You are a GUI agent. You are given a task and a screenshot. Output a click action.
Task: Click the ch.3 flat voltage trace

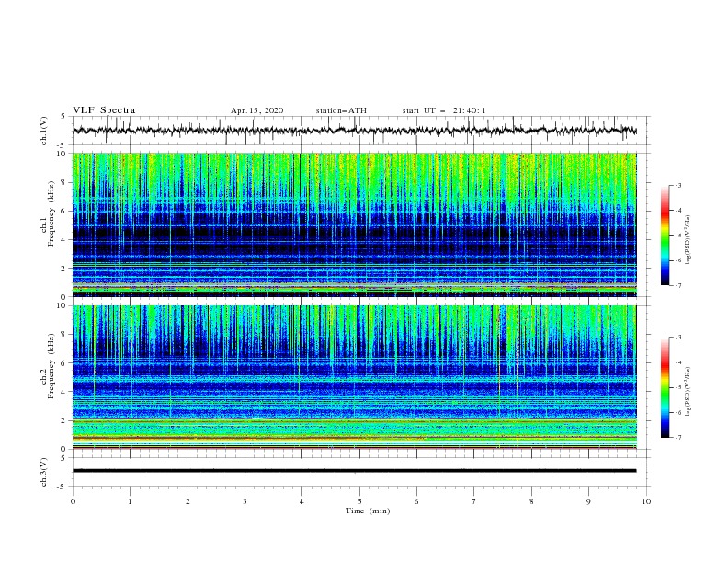click(354, 471)
